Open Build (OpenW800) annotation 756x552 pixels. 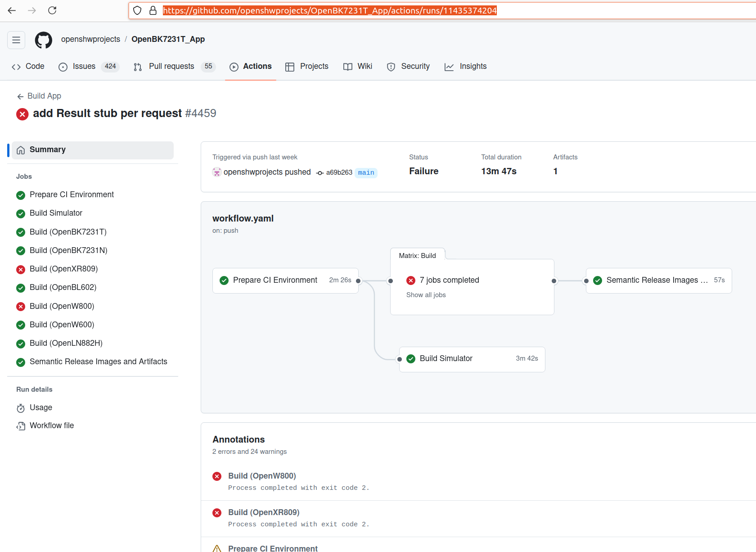click(x=262, y=476)
